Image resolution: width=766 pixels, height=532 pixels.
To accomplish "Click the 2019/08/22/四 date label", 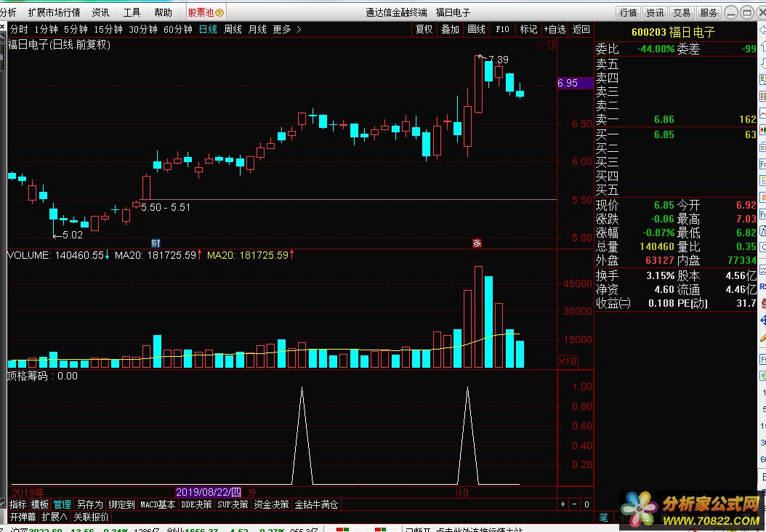I will pyautogui.click(x=209, y=492).
